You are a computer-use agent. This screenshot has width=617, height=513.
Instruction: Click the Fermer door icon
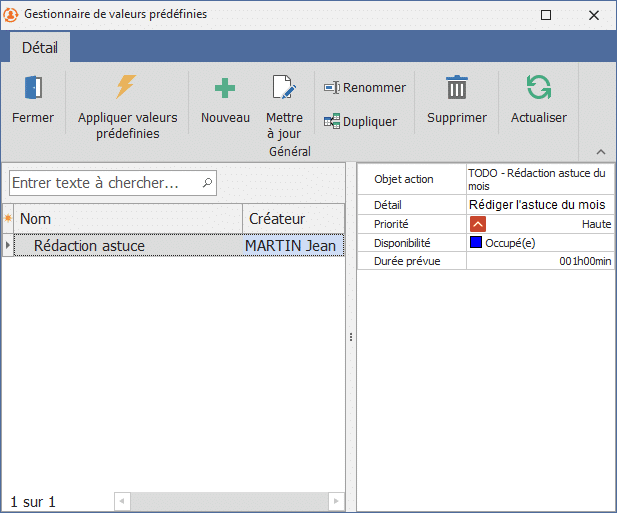point(33,88)
